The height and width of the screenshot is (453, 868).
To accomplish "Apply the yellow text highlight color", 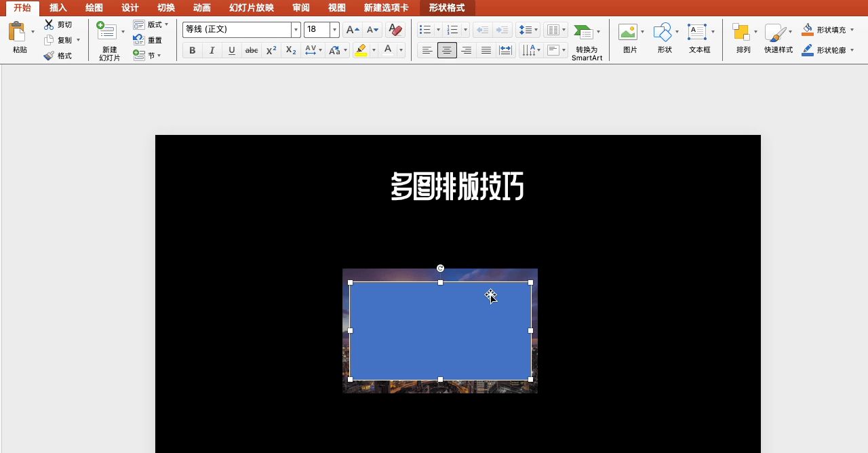I will 361,50.
